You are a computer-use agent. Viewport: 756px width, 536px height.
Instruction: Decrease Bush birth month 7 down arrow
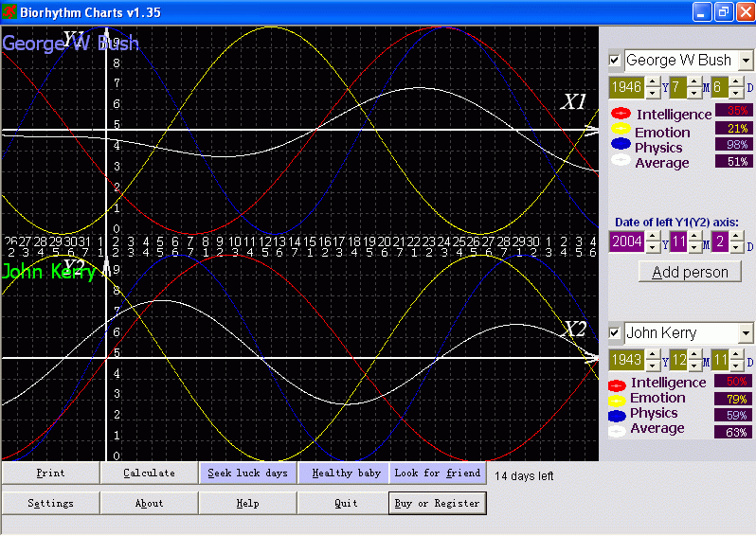pyautogui.click(x=694, y=93)
